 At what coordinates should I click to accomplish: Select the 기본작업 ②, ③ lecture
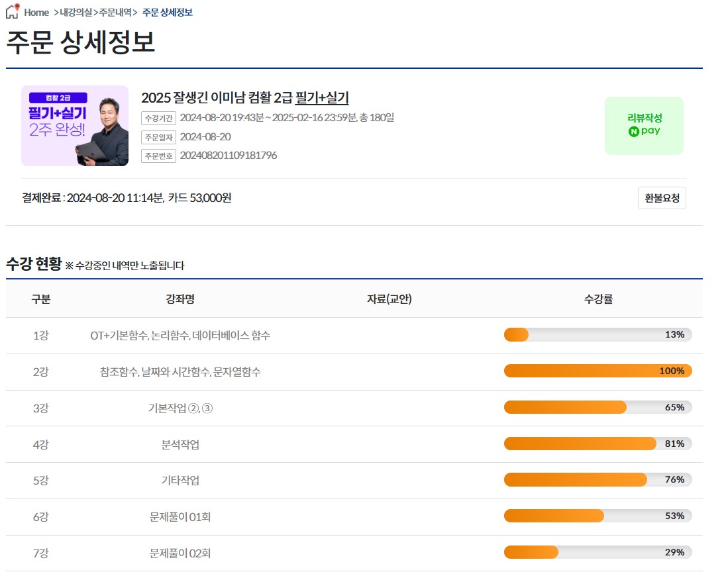point(180,408)
